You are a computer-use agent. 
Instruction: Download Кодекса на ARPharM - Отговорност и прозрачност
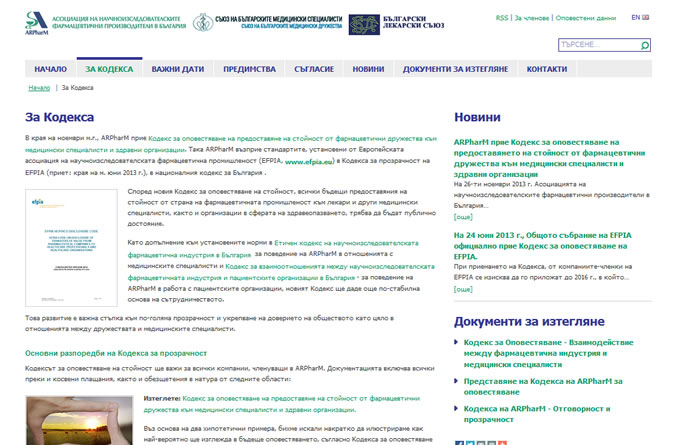click(537, 414)
